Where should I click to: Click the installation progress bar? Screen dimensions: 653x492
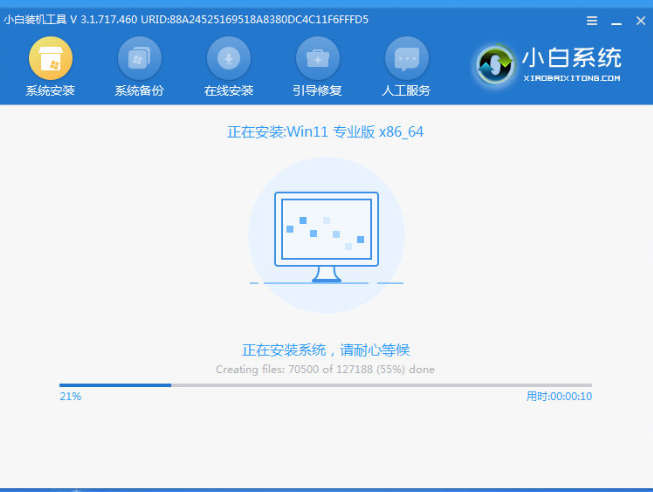tap(326, 385)
